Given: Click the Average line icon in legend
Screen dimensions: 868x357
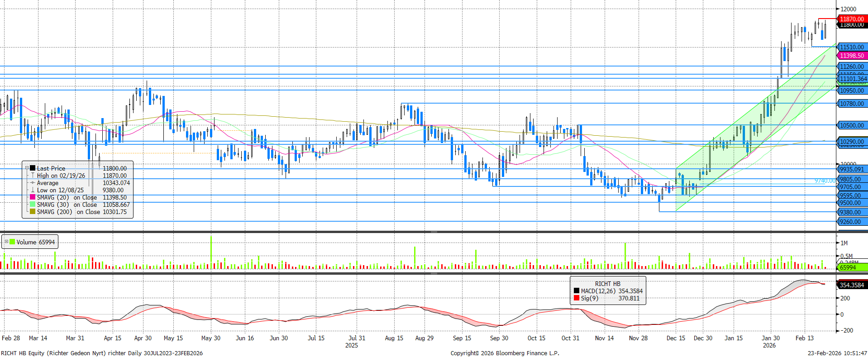Looking at the screenshot, I should pyautogui.click(x=33, y=183).
